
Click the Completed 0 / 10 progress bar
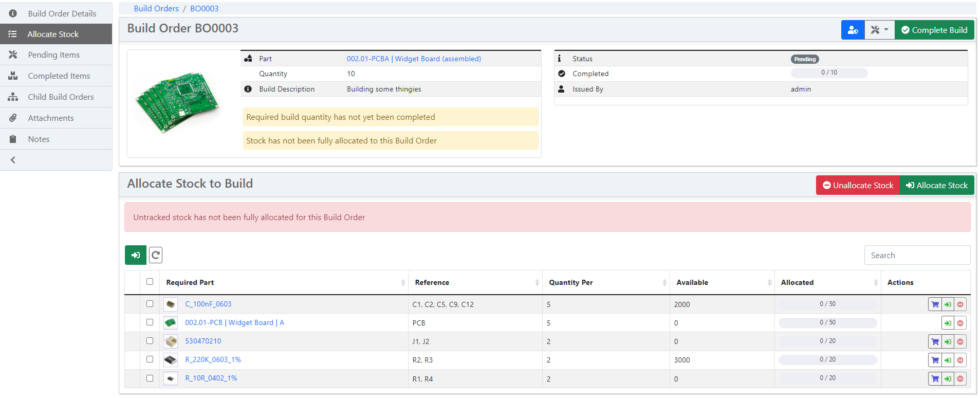829,73
